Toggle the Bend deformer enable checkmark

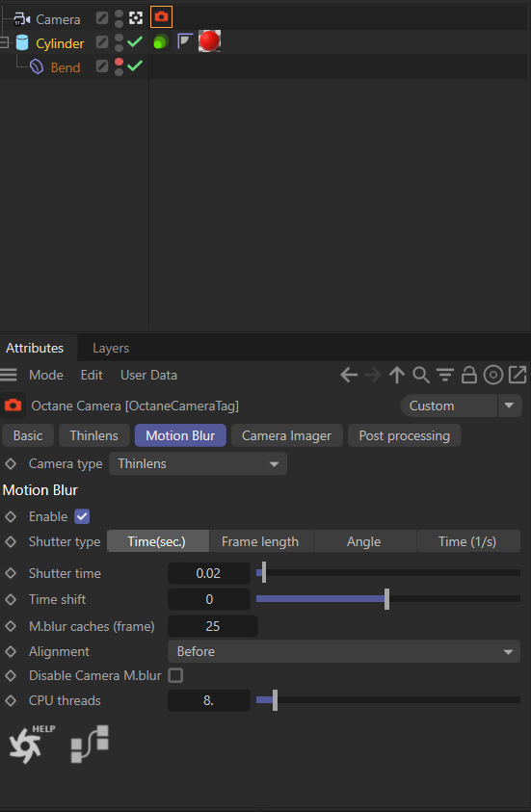click(x=135, y=66)
